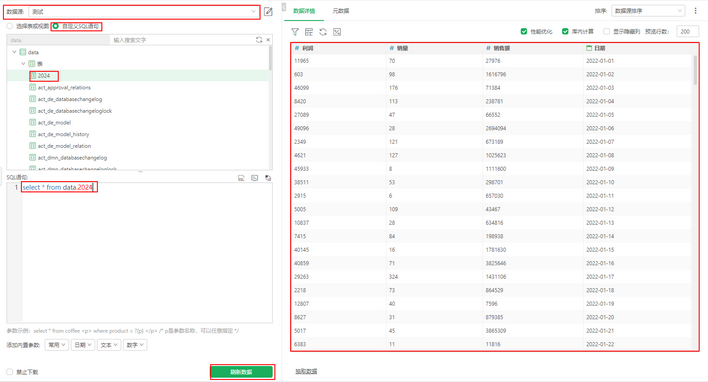Screen dimensions: 708x382
Task: Select act_de_model_relation table
Action: point(65,146)
